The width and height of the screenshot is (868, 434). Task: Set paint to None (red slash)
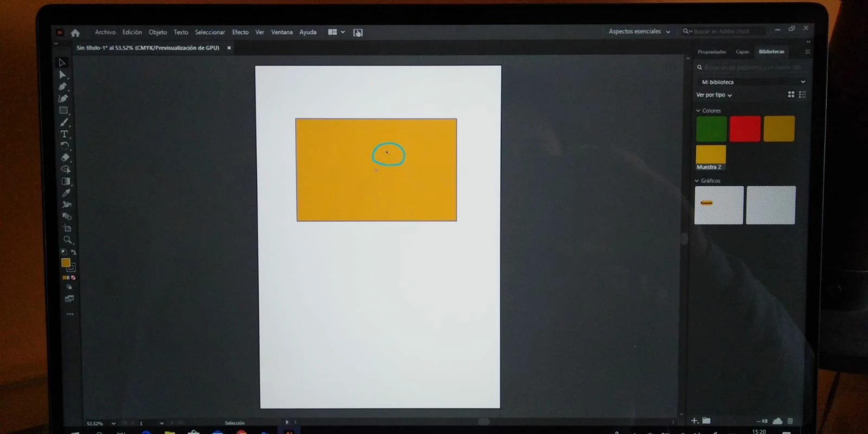(x=73, y=278)
